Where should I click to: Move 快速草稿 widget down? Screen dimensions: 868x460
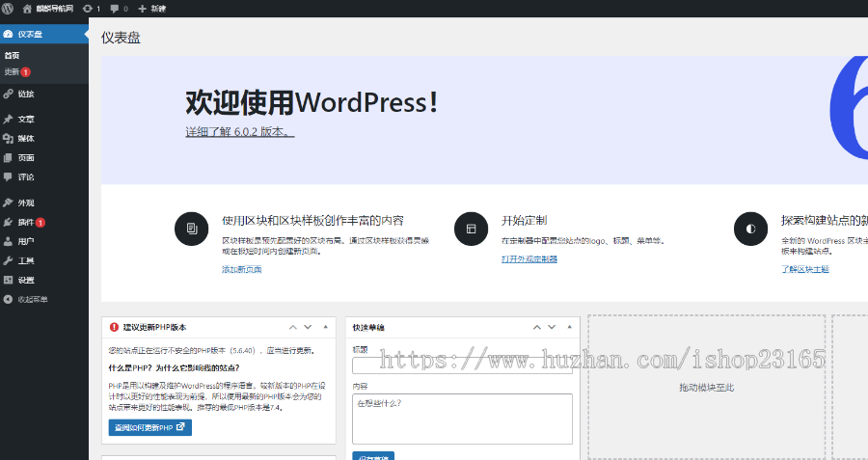tap(552, 327)
